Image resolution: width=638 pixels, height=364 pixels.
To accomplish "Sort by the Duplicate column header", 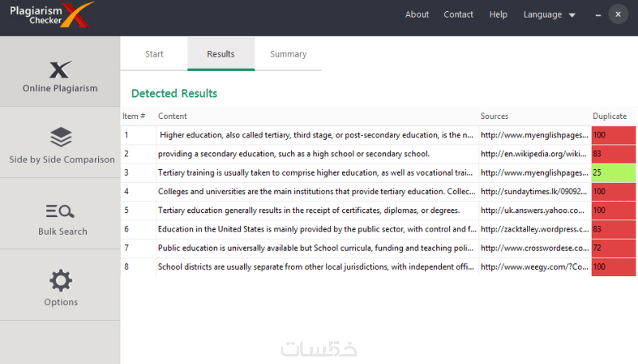I will click(610, 116).
